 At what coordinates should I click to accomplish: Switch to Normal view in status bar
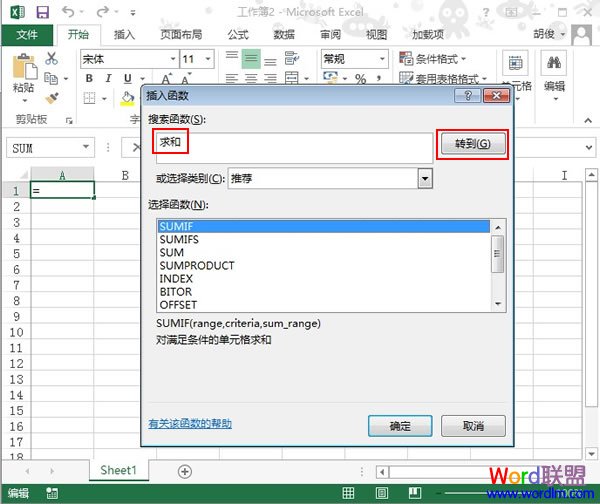[348, 493]
